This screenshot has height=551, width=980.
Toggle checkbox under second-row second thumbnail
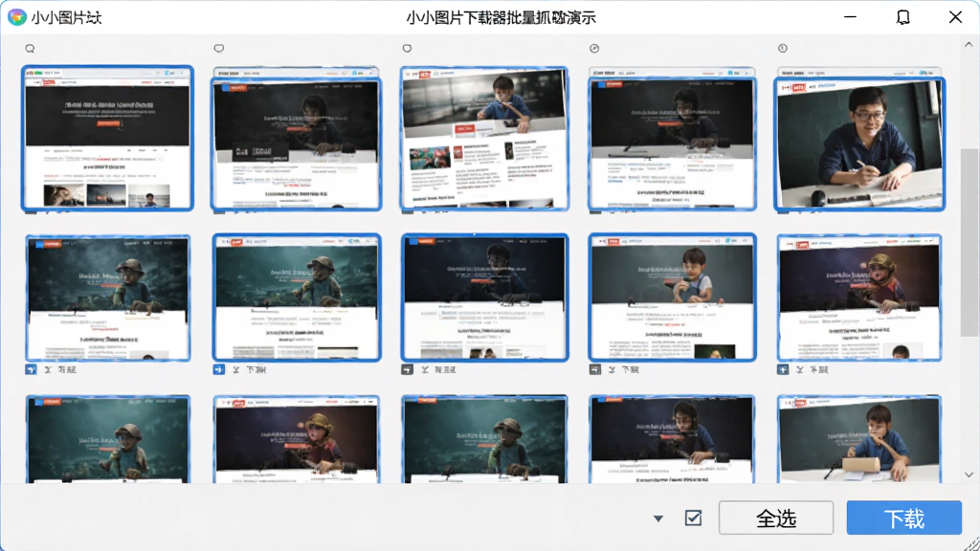point(219,370)
